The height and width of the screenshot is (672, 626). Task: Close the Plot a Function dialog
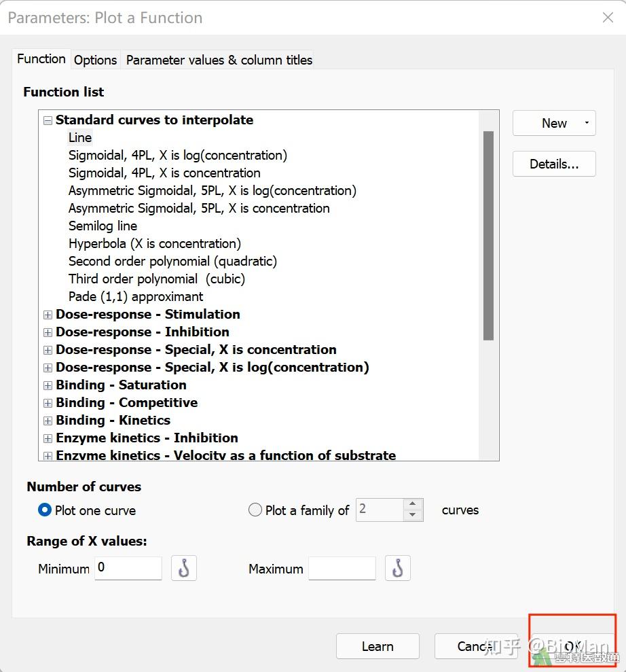pos(608,18)
